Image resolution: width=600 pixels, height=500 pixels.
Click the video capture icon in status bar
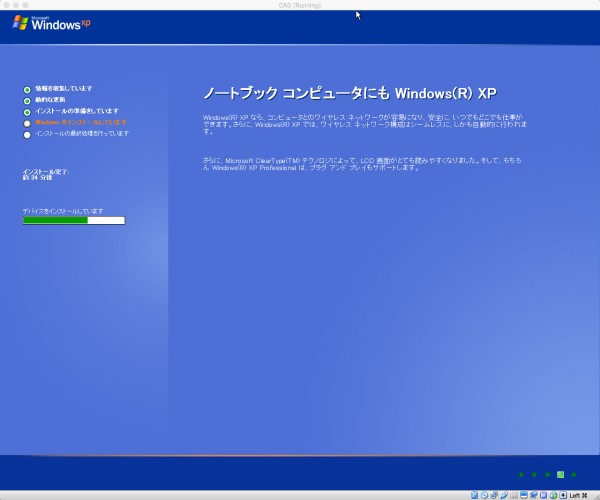point(533,495)
